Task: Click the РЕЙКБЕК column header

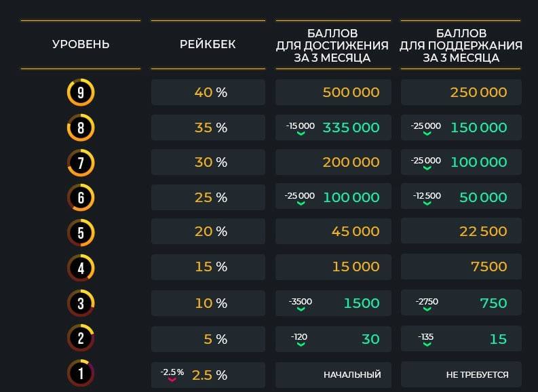Action: click(208, 45)
